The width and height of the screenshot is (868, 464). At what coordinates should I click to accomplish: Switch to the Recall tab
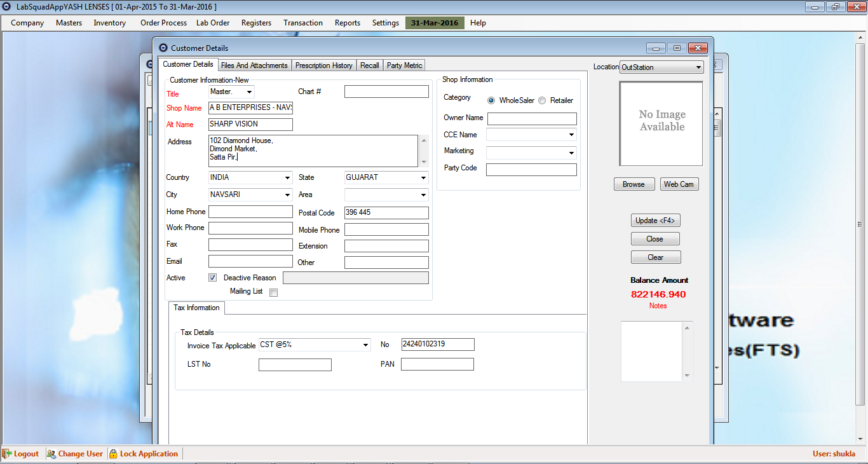369,65
